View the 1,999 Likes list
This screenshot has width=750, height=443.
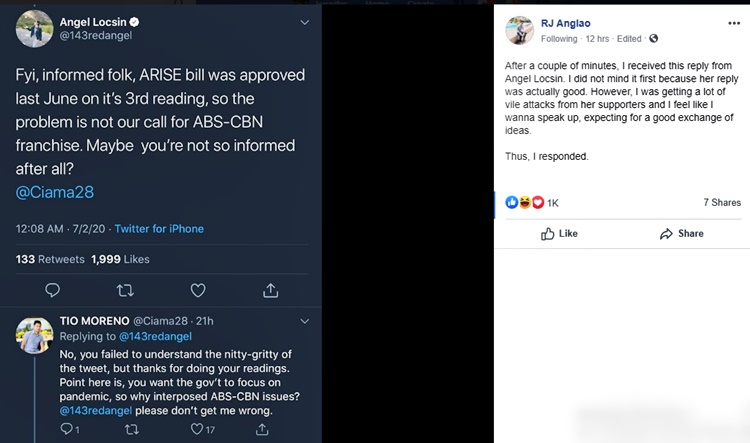120,259
